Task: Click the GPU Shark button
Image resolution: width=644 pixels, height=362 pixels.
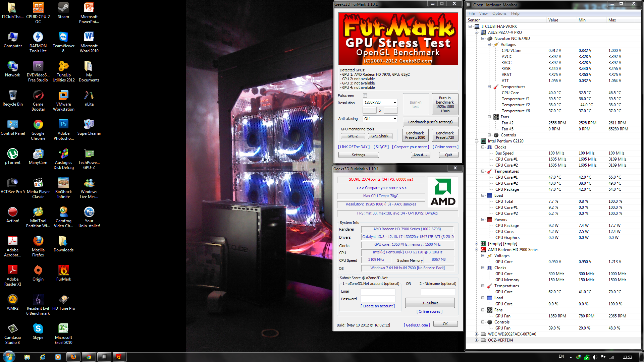Action: [380, 136]
